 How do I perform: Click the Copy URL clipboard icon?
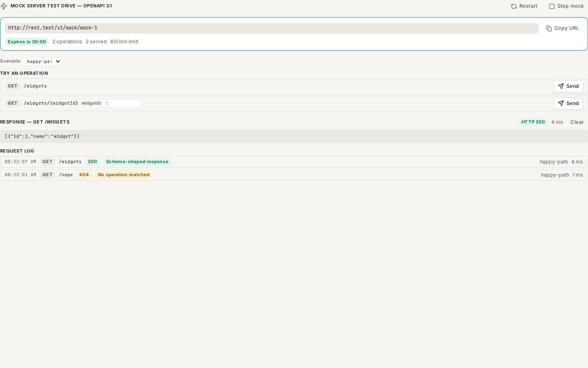pyautogui.click(x=549, y=28)
